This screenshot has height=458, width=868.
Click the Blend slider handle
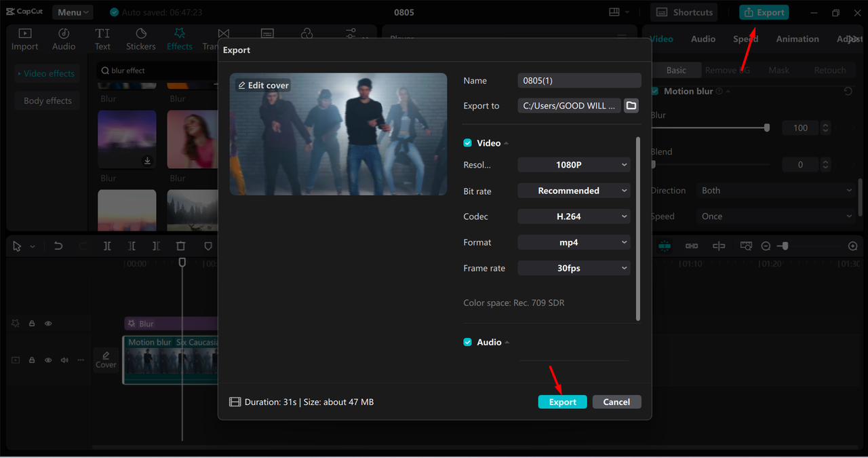tap(652, 164)
